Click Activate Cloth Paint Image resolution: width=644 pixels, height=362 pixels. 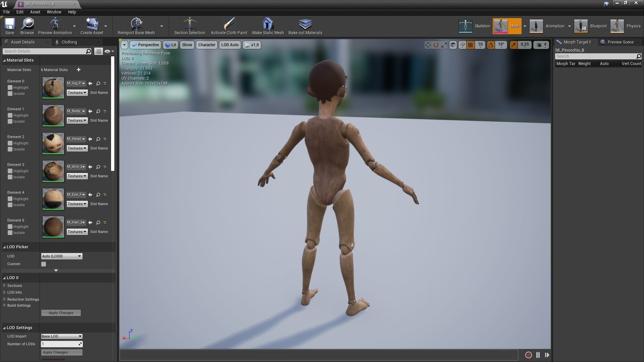point(229,26)
